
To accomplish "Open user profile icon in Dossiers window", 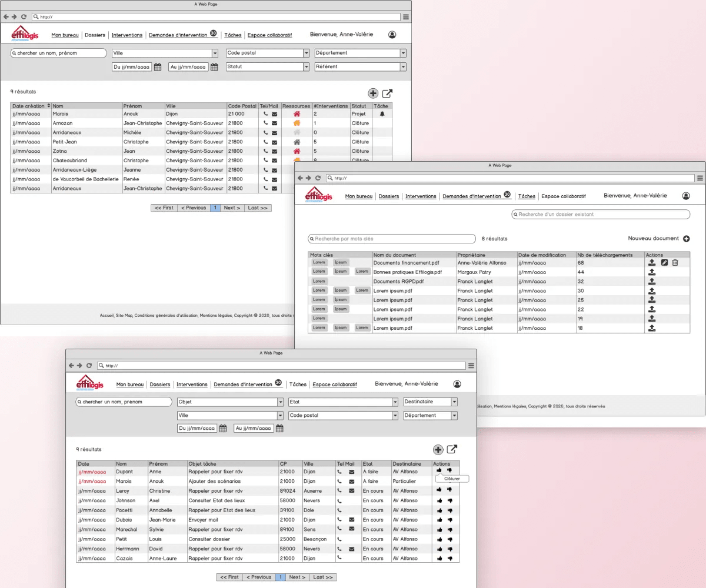I will (x=392, y=35).
